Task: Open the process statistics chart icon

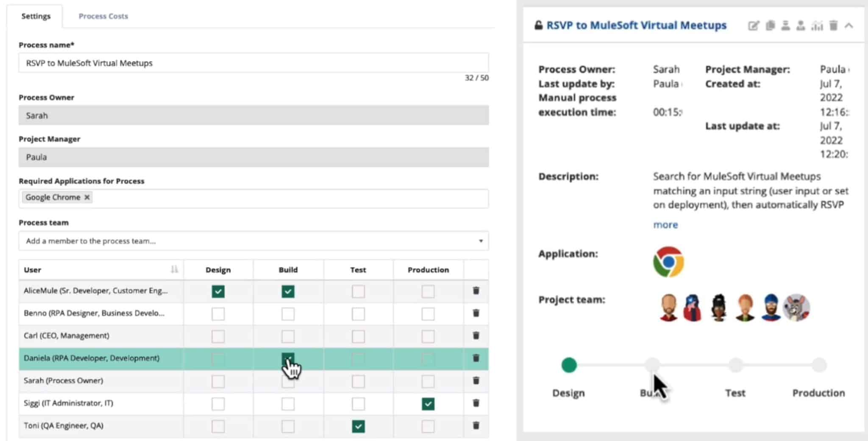Action: coord(817,25)
